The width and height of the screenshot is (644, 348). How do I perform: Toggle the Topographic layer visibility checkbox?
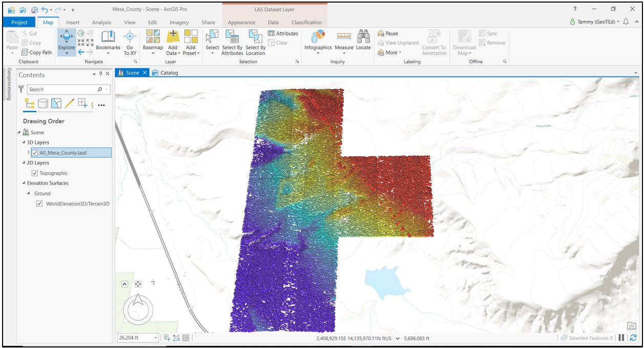(x=35, y=173)
